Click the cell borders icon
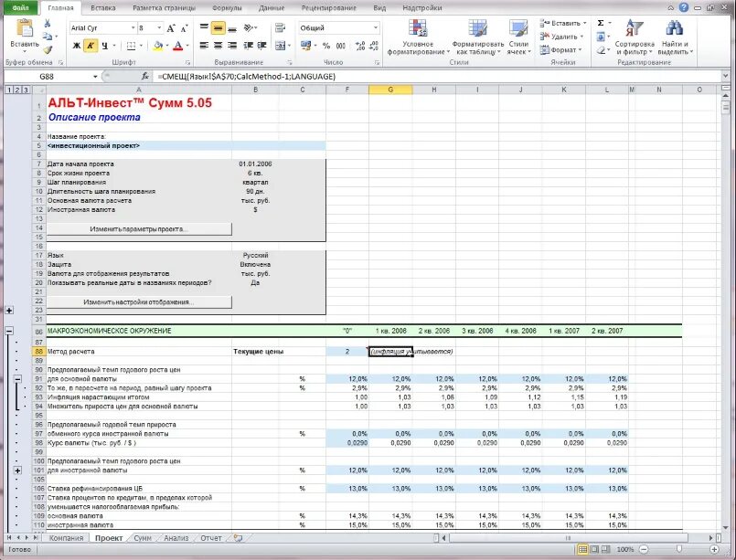736x560 pixels. click(x=131, y=46)
